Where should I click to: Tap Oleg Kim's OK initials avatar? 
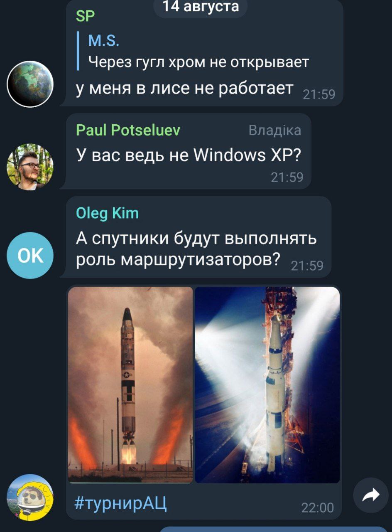[x=30, y=255]
